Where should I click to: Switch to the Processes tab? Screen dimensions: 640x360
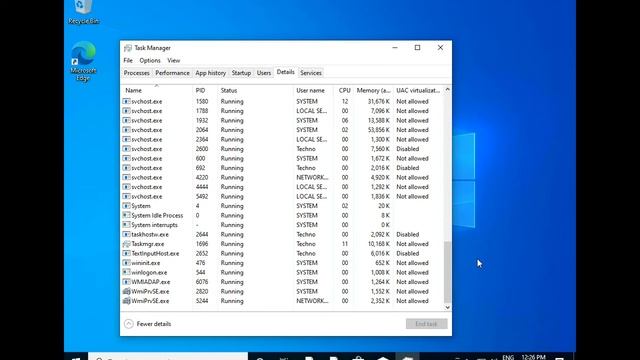pos(136,73)
